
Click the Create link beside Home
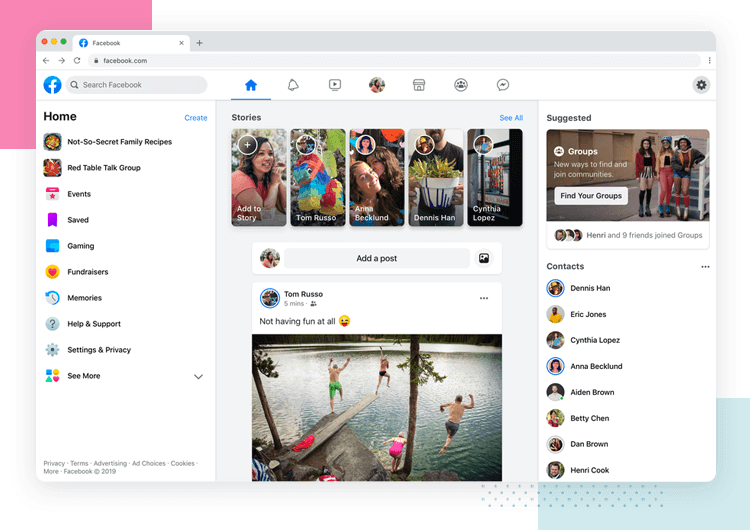click(x=196, y=118)
